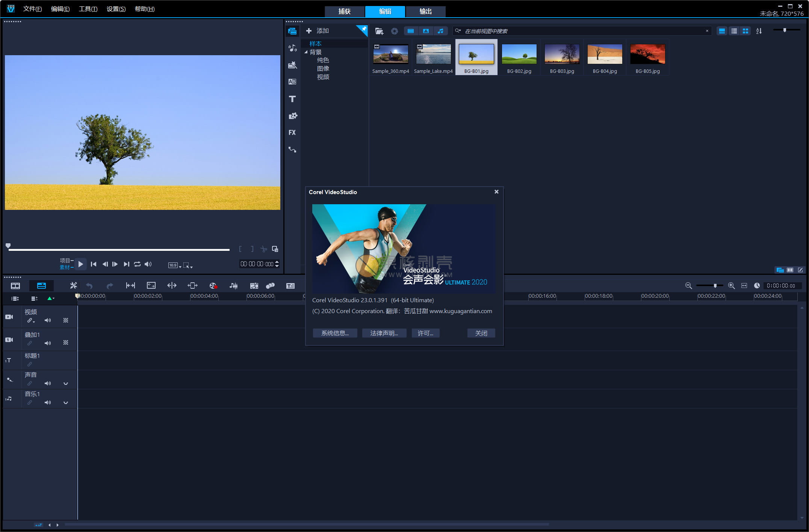809x532 pixels.
Task: Toggle audio files filter in library
Action: (x=440, y=31)
